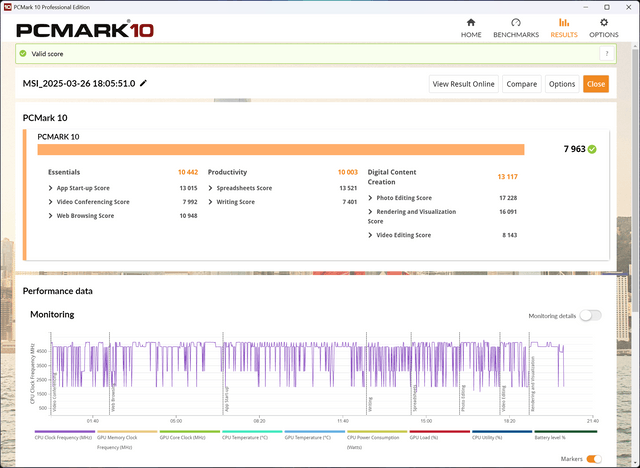Viewport: 640px width, 468px height.
Task: Click the Essentials group heading
Action: pyautogui.click(x=64, y=172)
